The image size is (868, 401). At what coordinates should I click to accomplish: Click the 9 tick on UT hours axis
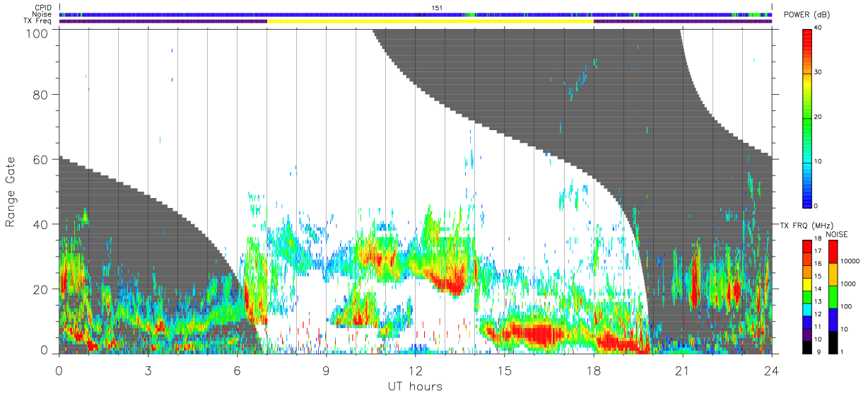[x=326, y=369]
